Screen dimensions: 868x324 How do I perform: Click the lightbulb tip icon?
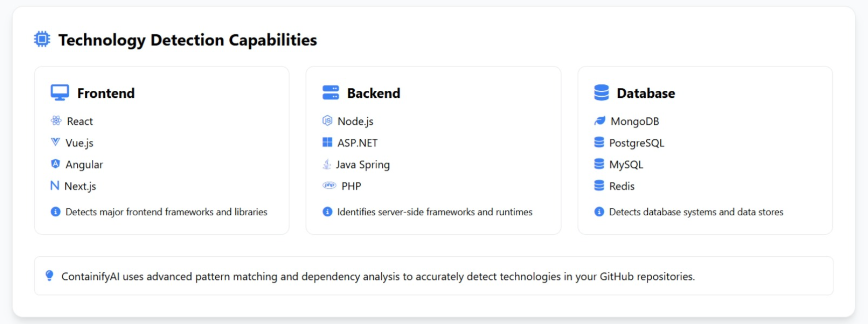pyautogui.click(x=49, y=276)
